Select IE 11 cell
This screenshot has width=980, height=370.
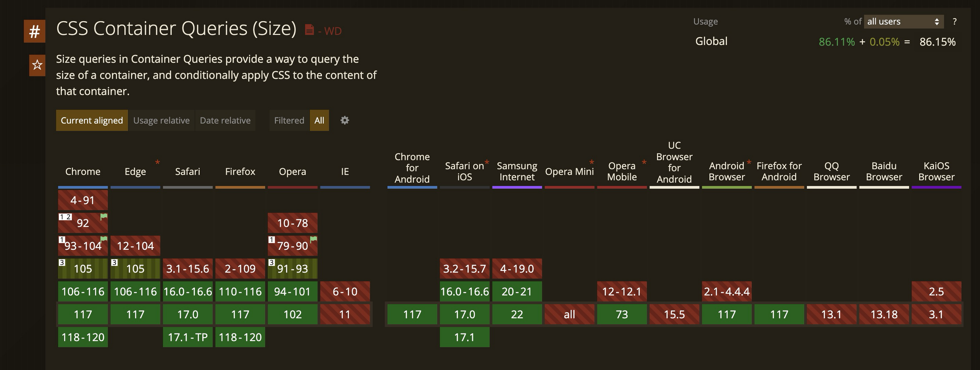click(345, 314)
